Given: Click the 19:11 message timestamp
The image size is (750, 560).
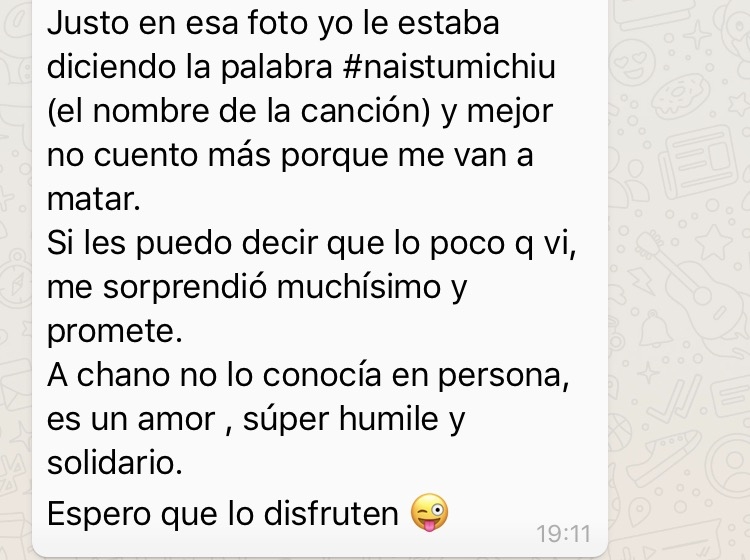Looking at the screenshot, I should tap(563, 534).
